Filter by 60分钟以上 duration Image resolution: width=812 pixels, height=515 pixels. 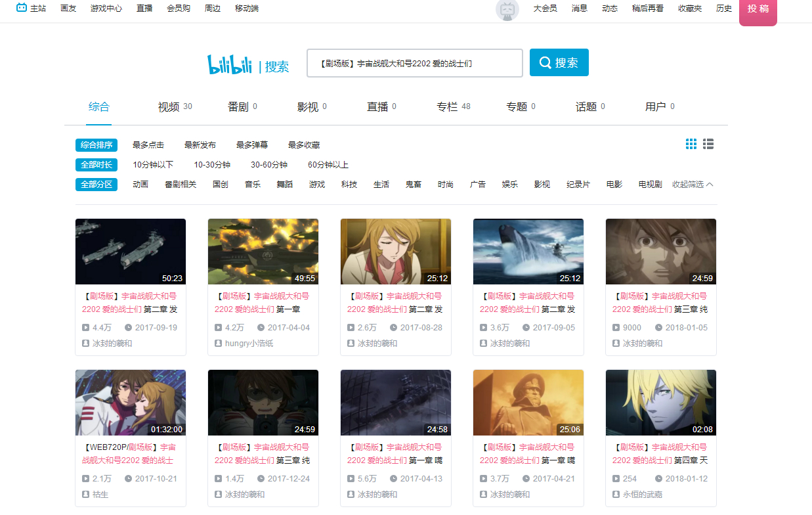coord(328,165)
